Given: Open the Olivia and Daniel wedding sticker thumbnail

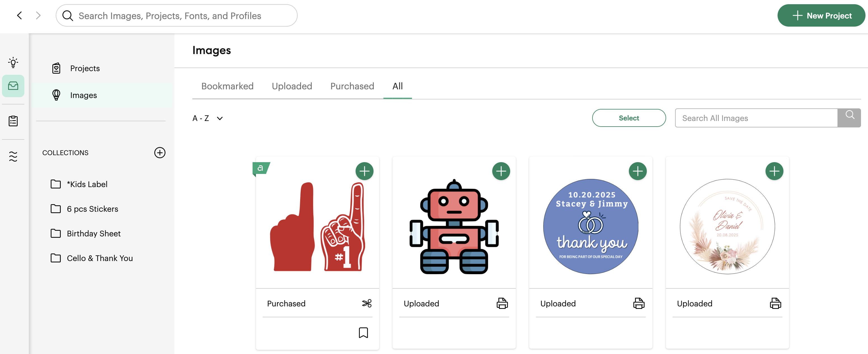Looking at the screenshot, I should (x=727, y=226).
